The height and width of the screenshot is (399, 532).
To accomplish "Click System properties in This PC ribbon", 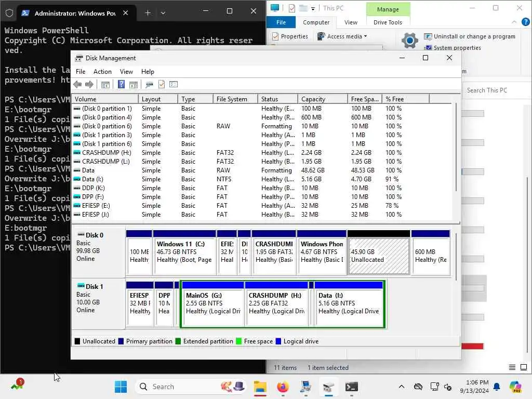I will tap(453, 48).
